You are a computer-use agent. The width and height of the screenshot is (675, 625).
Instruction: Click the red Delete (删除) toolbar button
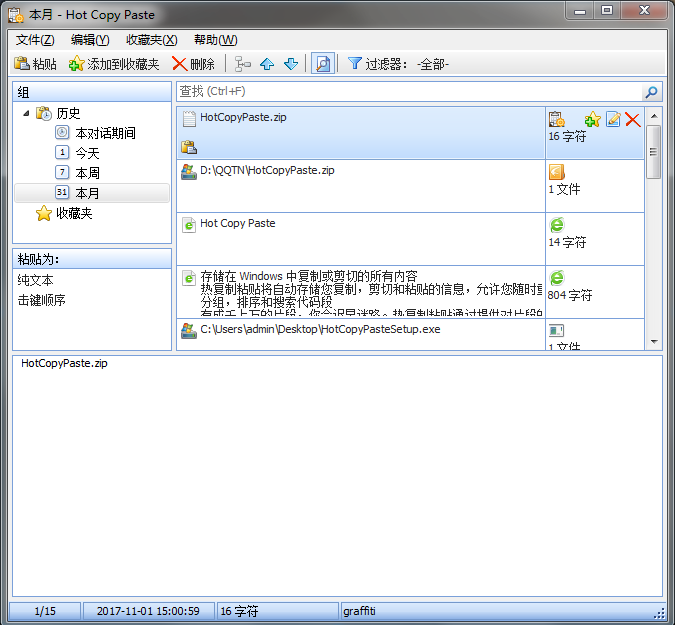click(193, 64)
